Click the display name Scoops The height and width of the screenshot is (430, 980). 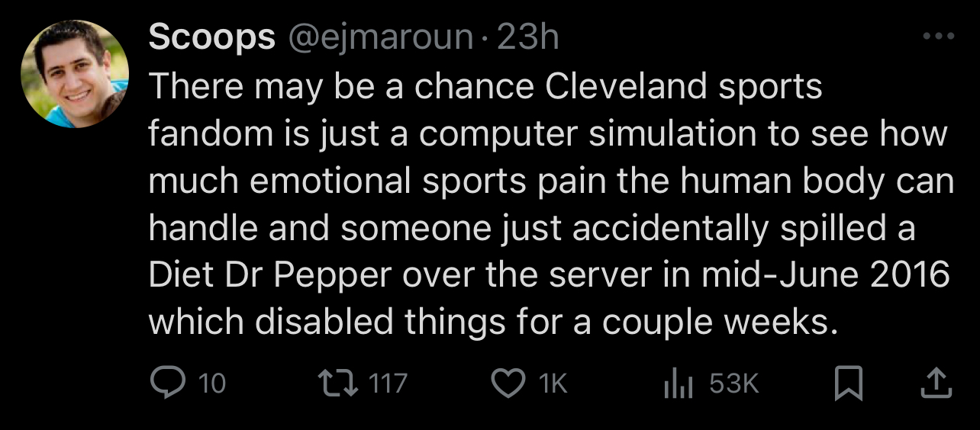[211, 36]
